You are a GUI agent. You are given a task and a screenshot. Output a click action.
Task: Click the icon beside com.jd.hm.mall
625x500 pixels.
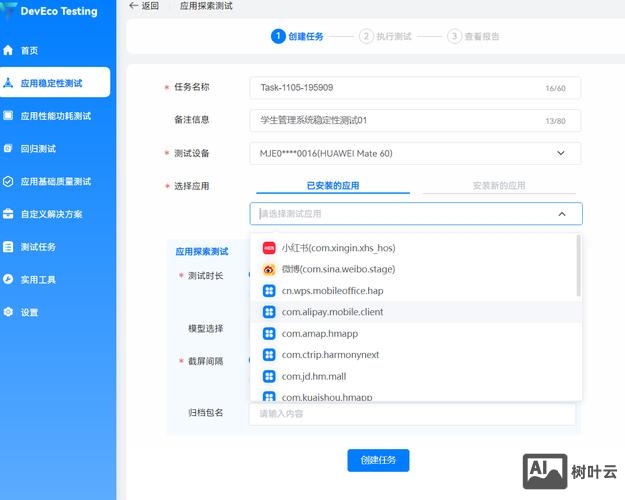click(269, 376)
